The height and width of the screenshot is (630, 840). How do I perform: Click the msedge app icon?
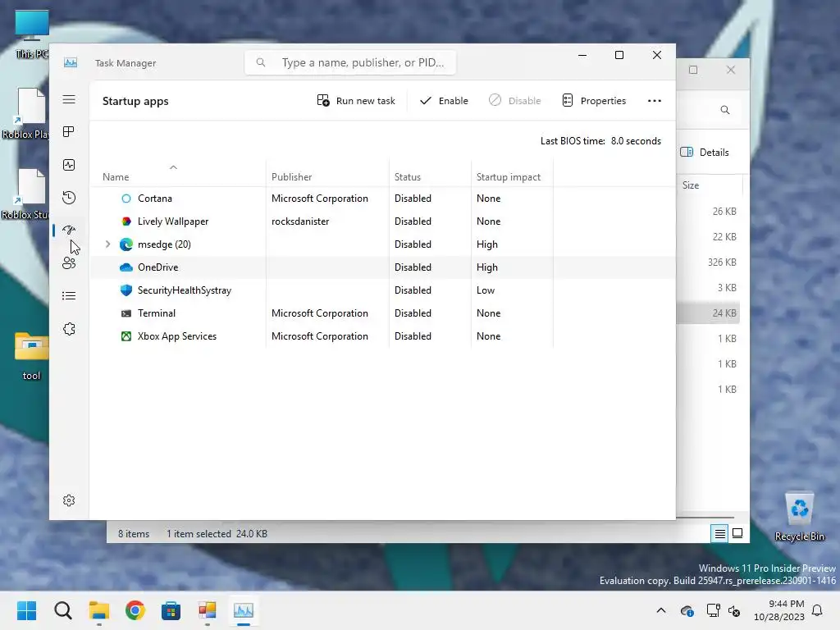point(126,244)
